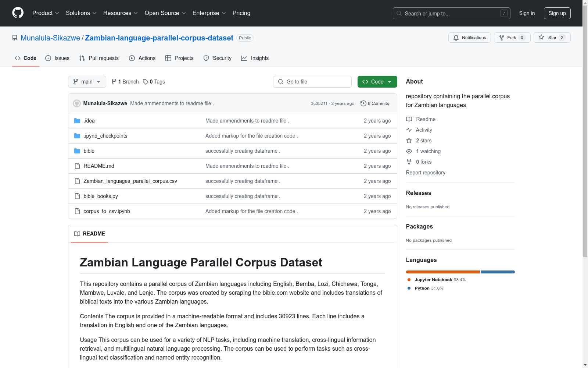Click the Zambian_languages_parallel_corpus.csv file icon
Image resolution: width=588 pixels, height=368 pixels.
coord(77,181)
